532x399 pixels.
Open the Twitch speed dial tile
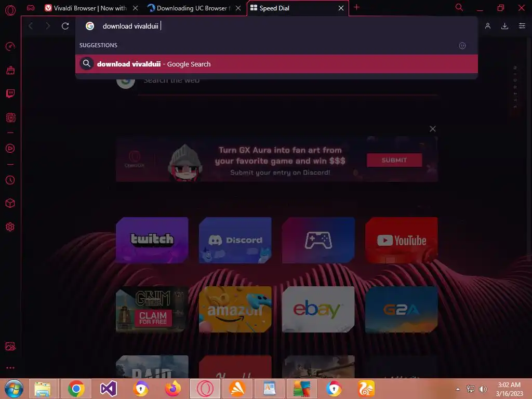pyautogui.click(x=152, y=240)
